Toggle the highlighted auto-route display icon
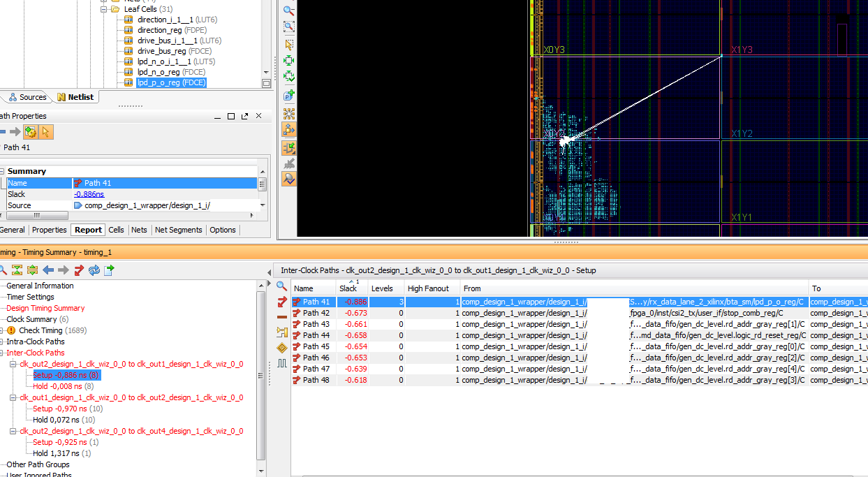This screenshot has height=477, width=868. click(288, 147)
